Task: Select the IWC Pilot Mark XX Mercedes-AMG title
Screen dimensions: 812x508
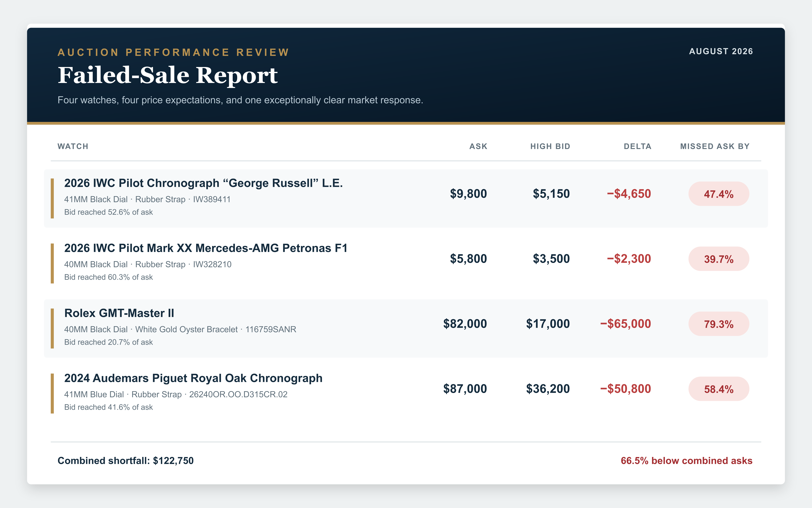Action: [x=206, y=248]
